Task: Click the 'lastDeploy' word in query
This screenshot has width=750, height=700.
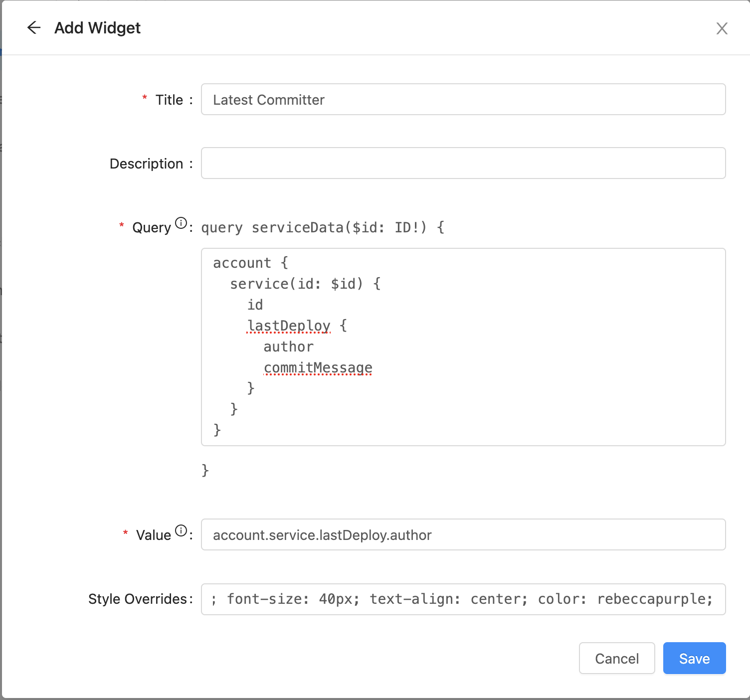Action: pos(289,326)
